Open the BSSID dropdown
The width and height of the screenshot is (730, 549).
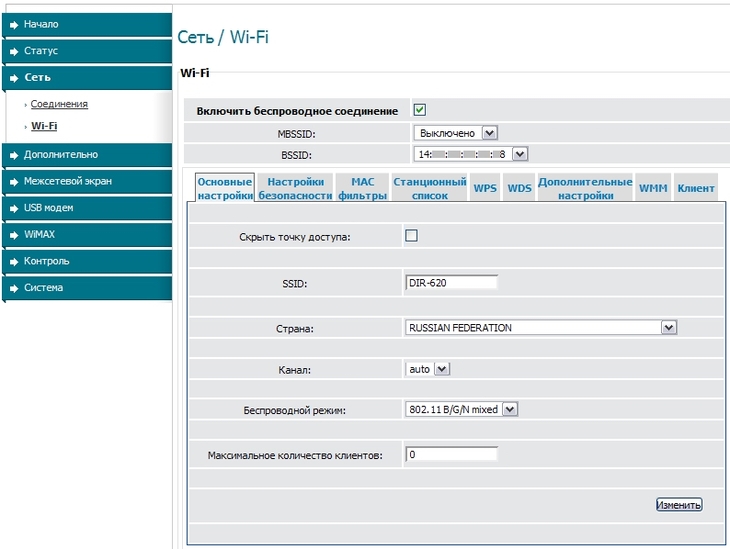(x=471, y=154)
